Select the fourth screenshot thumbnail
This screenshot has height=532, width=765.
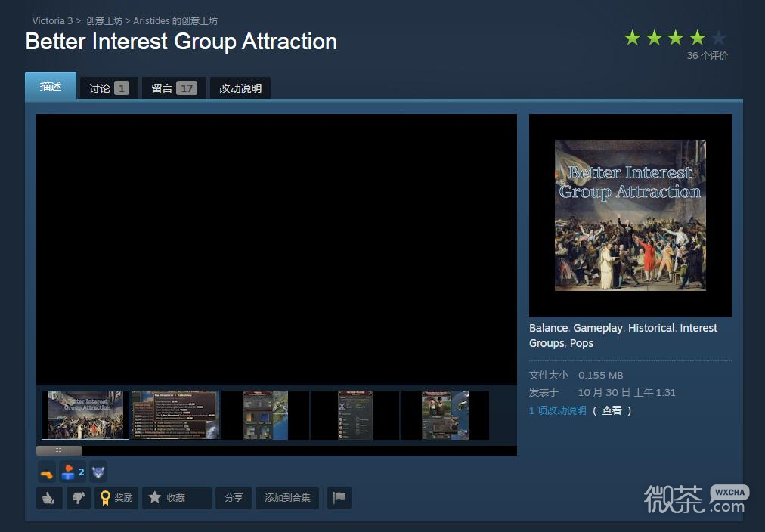355,415
